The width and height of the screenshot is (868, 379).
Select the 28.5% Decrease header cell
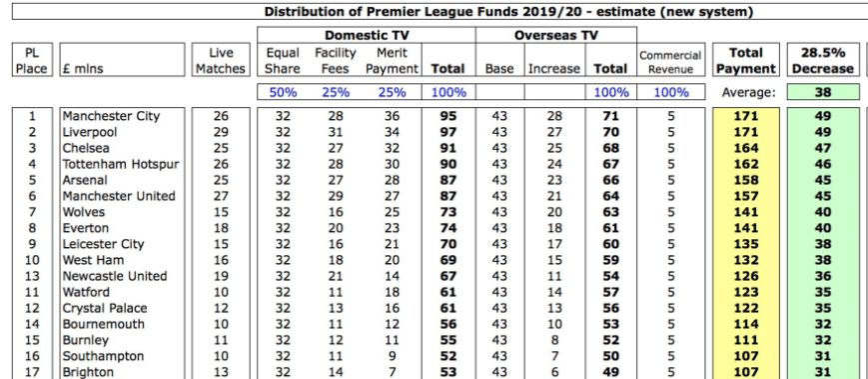(823, 60)
